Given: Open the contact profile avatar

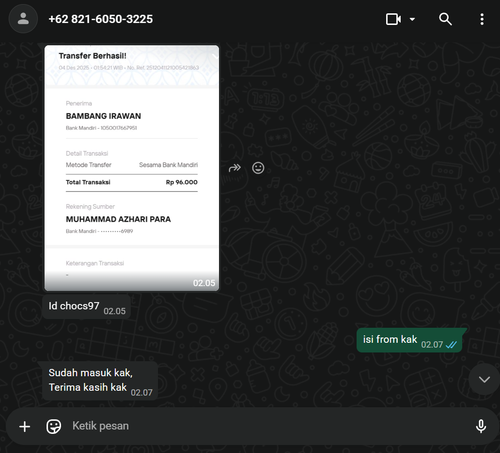Looking at the screenshot, I should 23,19.
